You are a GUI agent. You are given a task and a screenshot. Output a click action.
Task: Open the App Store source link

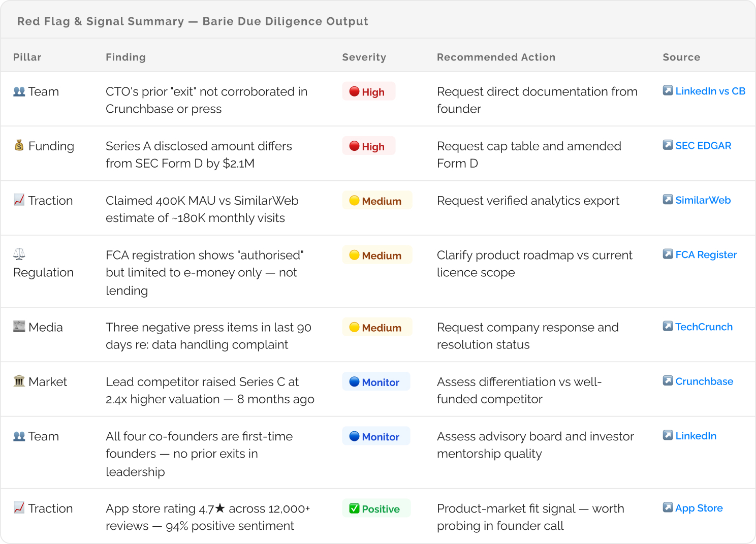(x=699, y=508)
